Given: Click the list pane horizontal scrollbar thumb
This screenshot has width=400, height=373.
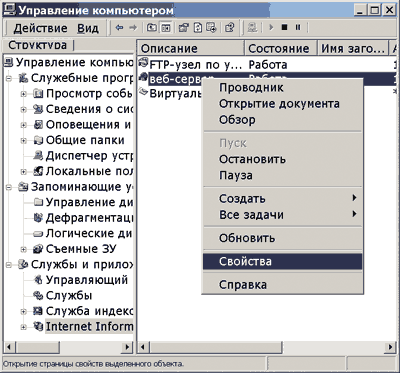Looking at the screenshot, I should 216,347.
